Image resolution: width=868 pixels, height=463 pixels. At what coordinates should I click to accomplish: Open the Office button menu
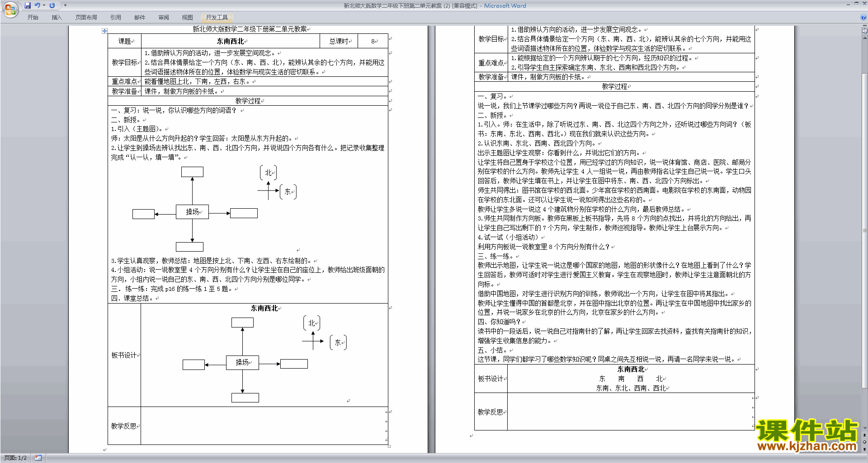pyautogui.click(x=10, y=9)
